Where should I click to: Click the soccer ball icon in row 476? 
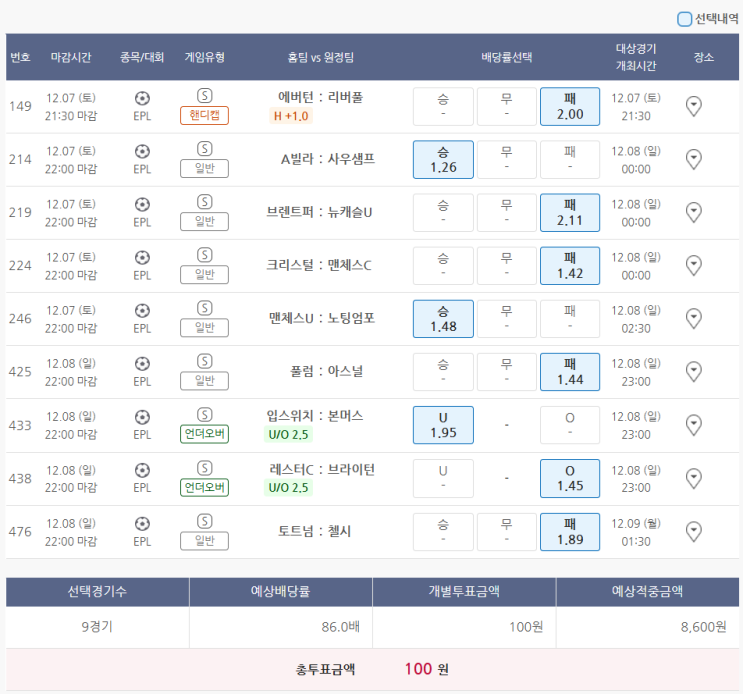pyautogui.click(x=142, y=524)
